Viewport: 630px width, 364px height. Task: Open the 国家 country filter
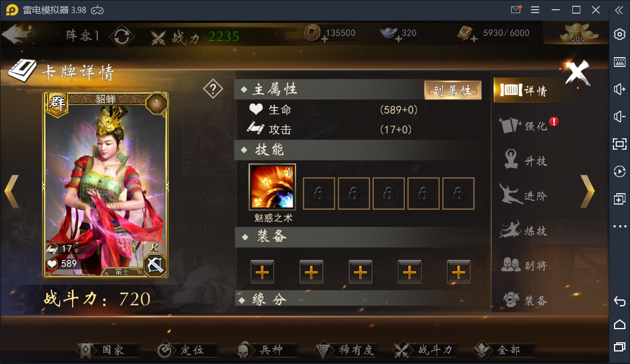107,350
